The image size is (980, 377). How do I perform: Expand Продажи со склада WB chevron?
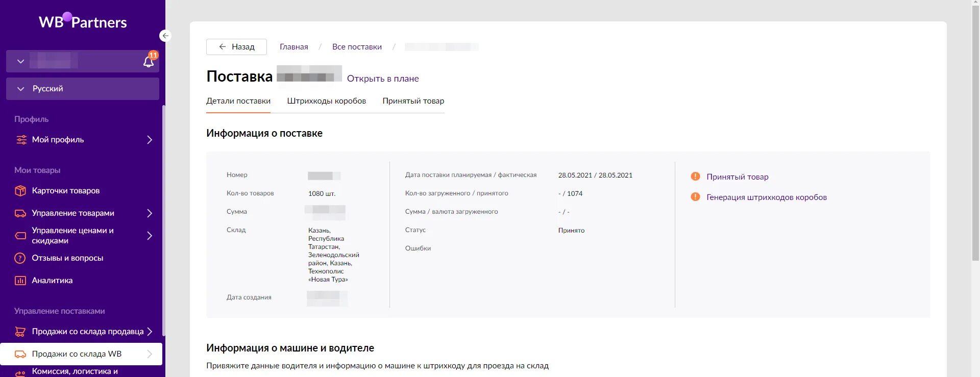150,354
